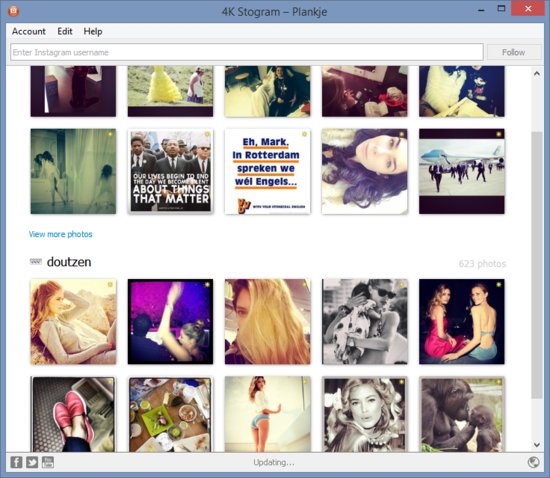Open the Edit menu
This screenshot has height=478, width=550.
(x=65, y=31)
